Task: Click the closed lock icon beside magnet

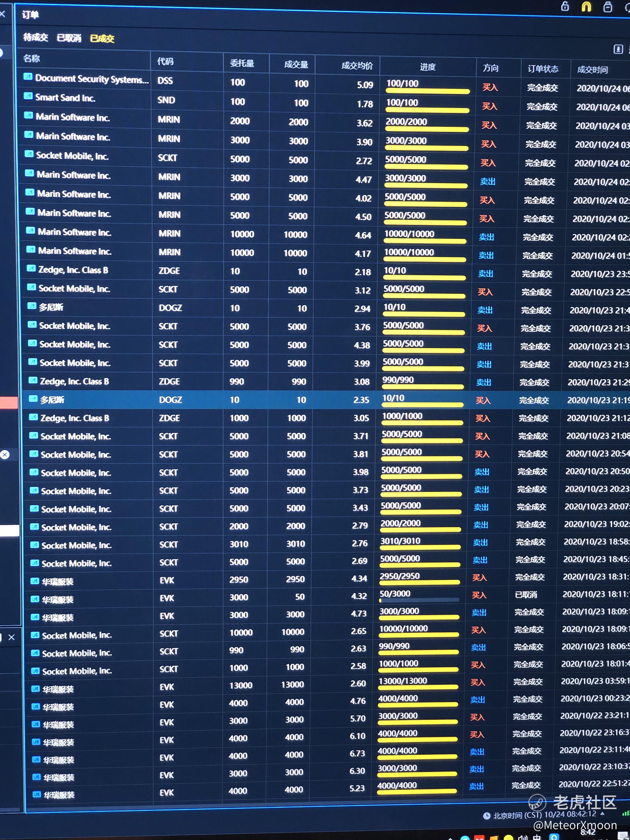Action: (607, 7)
